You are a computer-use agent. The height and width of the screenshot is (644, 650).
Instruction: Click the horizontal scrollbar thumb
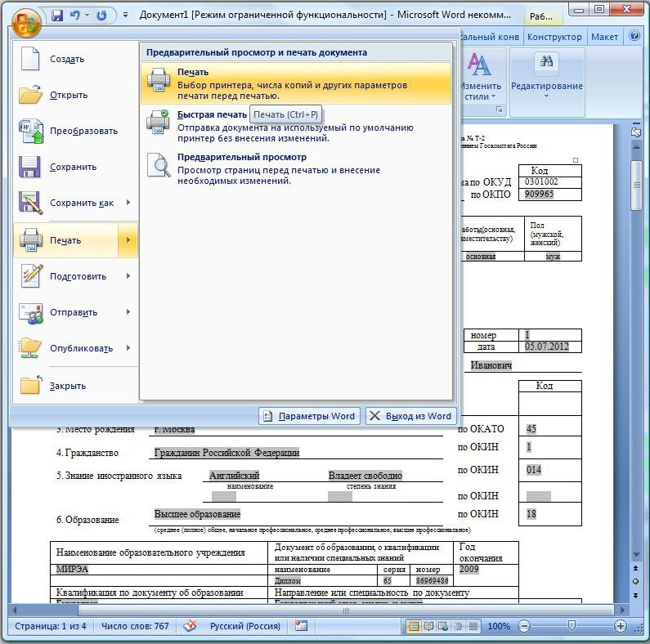[346, 610]
